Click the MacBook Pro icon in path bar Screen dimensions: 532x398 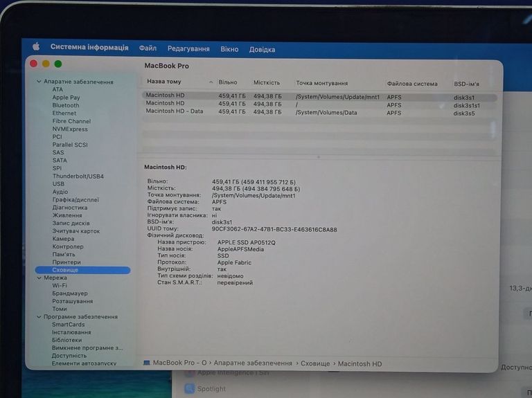click(x=147, y=363)
